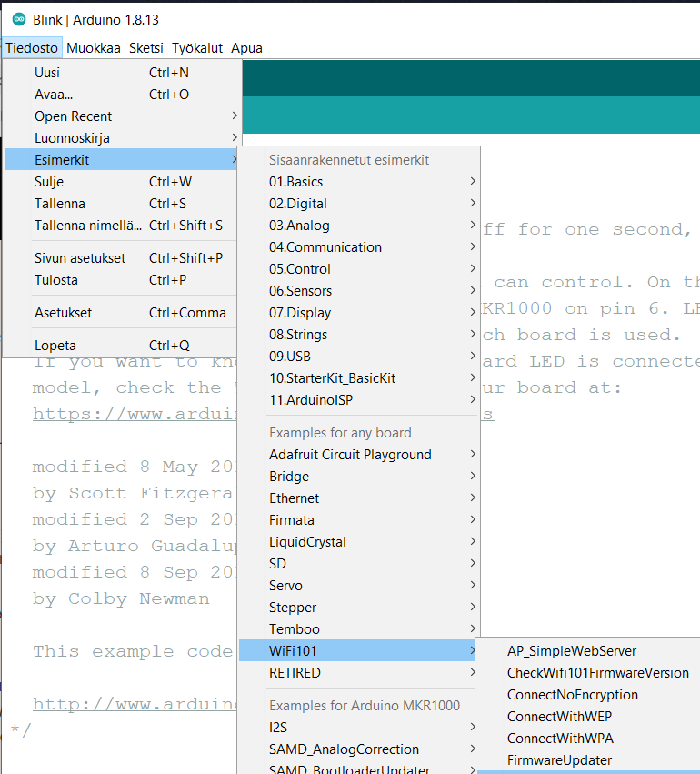Screen dimensions: 700x774
Task: Select Tulosta to print
Action: 122,280
